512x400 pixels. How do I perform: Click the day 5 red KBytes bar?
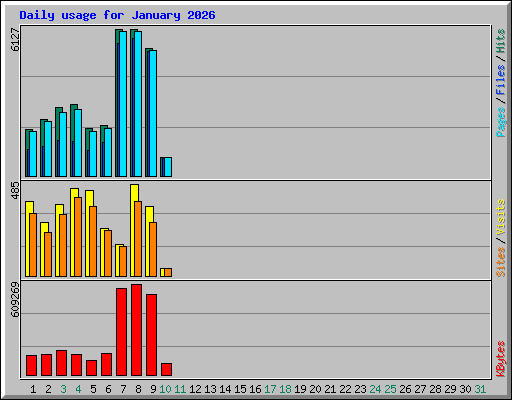[x=91, y=368]
